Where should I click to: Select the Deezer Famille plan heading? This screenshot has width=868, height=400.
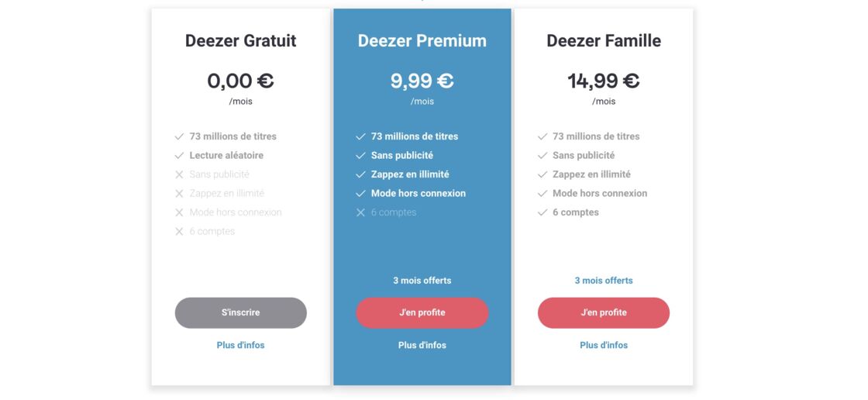604,40
